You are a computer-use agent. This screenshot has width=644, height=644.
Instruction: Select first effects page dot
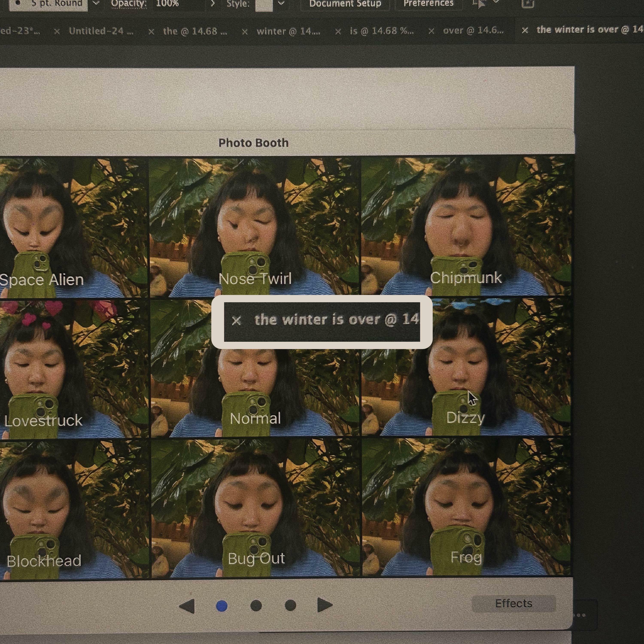[x=222, y=606]
